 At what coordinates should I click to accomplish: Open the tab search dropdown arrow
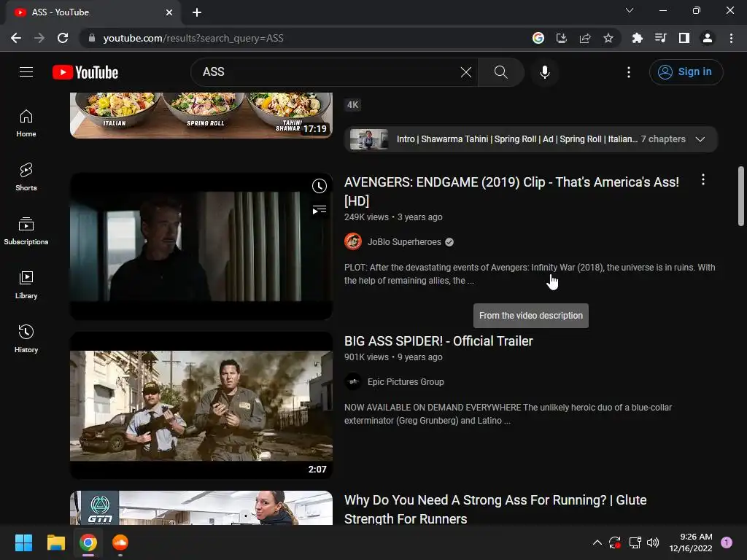(630, 10)
